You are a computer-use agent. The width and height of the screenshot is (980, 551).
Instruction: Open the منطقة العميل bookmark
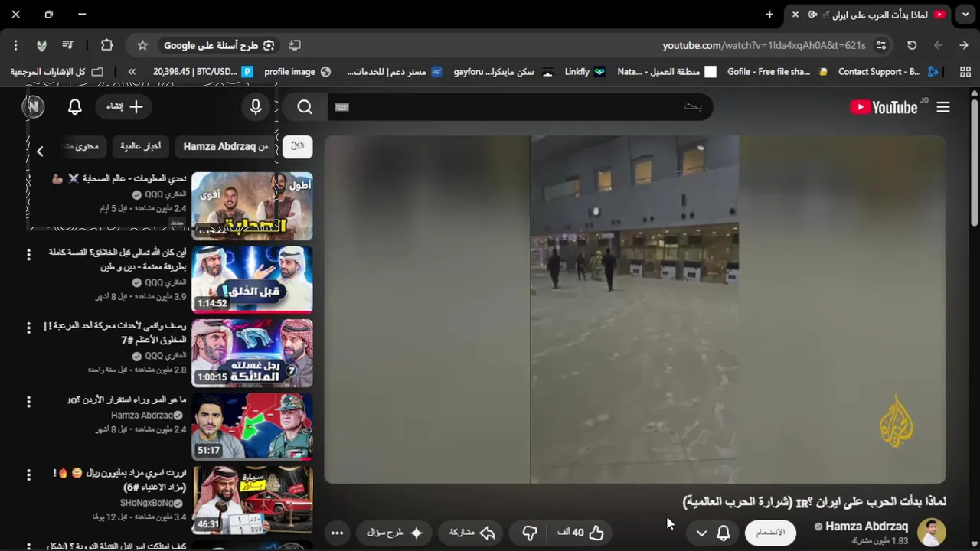666,72
